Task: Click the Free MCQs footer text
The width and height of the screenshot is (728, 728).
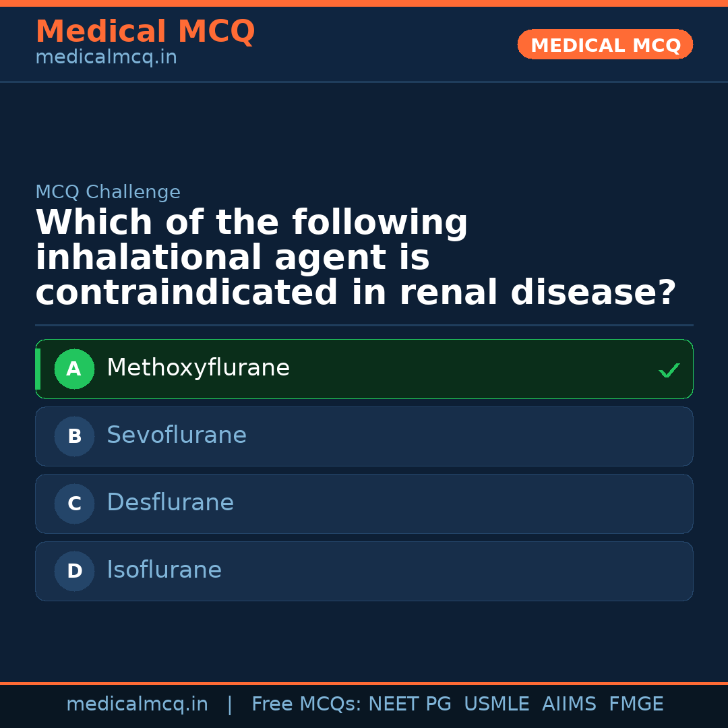Action: [306, 704]
